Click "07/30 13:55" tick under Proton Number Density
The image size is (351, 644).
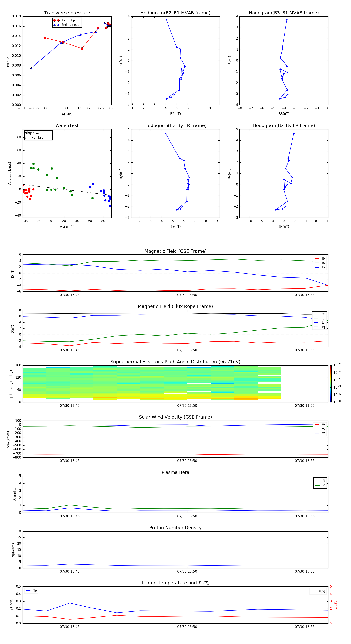click(x=305, y=571)
